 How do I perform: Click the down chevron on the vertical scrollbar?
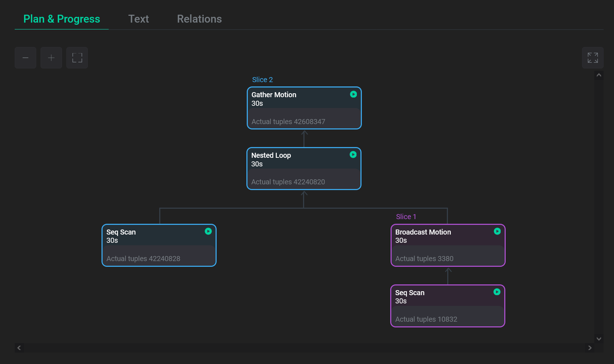pos(599,338)
